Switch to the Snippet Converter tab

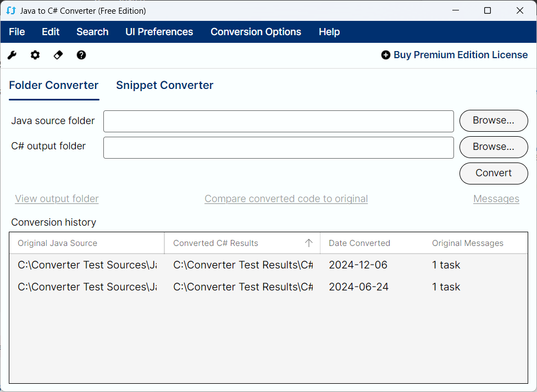click(x=164, y=85)
